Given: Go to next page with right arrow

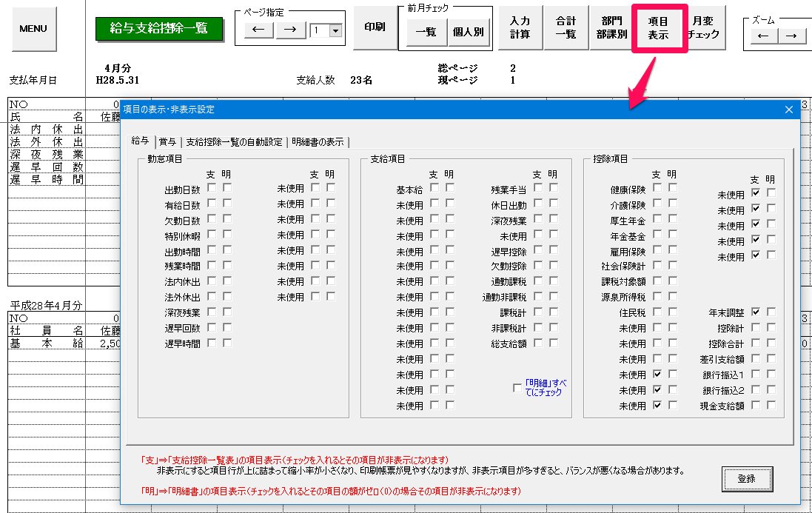Looking at the screenshot, I should tap(291, 30).
